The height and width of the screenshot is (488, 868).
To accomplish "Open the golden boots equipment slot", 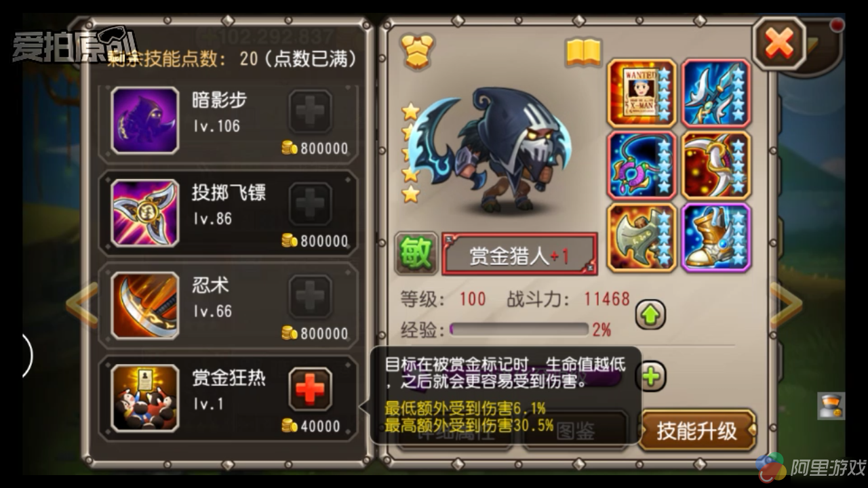I will (x=716, y=237).
